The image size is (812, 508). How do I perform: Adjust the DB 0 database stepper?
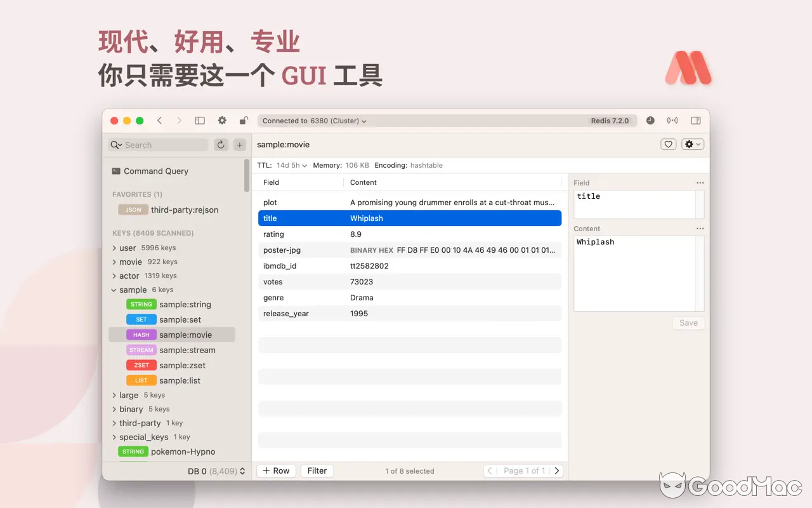(241, 471)
